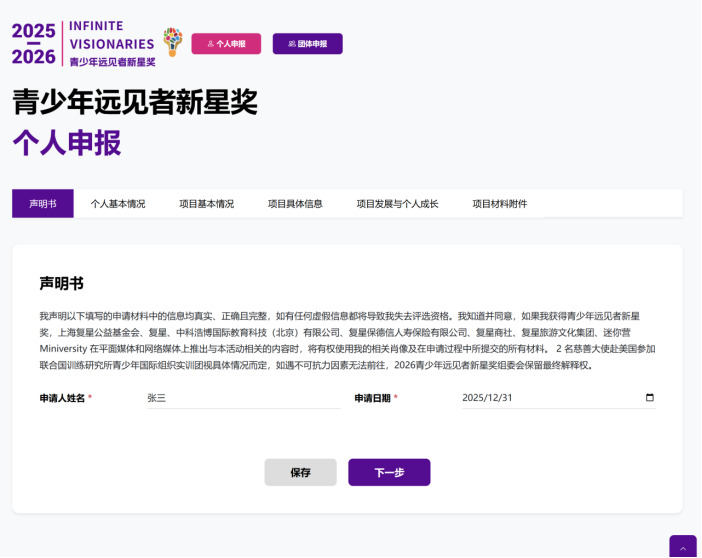Click the declaration paragraph starting 我声明以下填写

(x=347, y=340)
